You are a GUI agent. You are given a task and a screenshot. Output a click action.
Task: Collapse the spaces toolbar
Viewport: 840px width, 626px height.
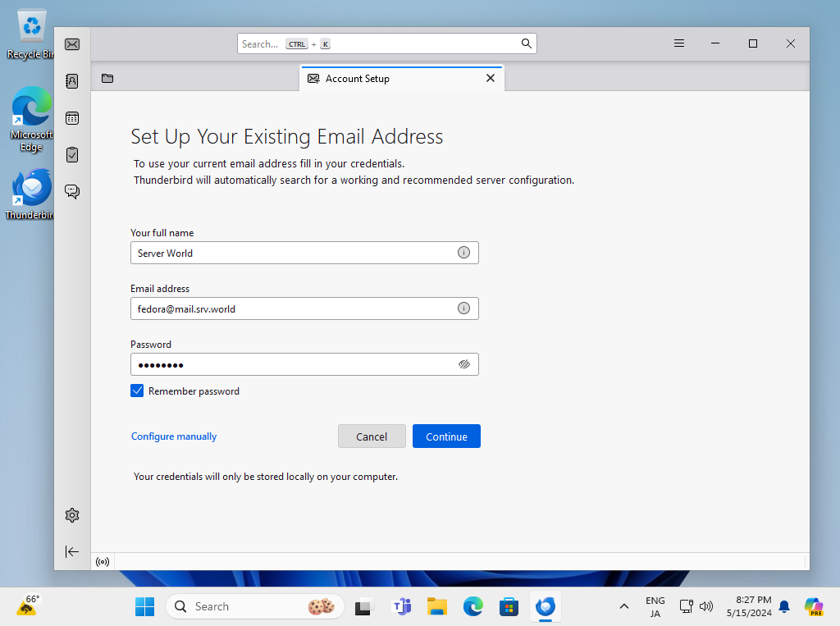point(72,551)
